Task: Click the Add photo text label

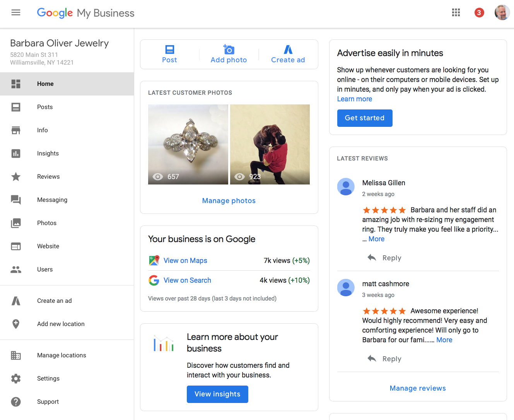Action: (x=229, y=60)
